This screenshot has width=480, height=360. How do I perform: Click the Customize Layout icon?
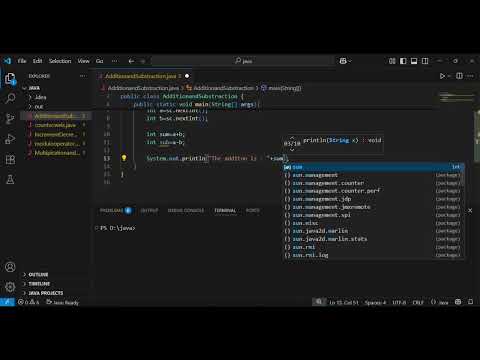coord(392,61)
